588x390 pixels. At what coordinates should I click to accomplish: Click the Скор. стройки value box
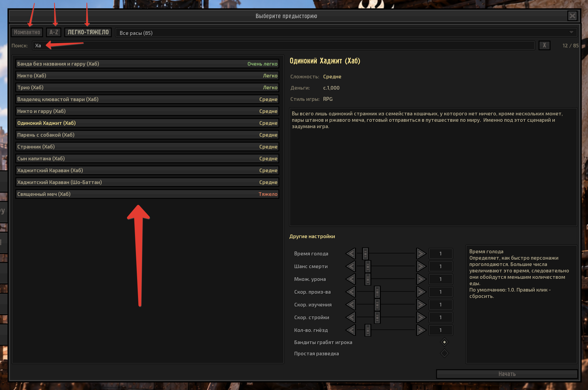(x=441, y=317)
